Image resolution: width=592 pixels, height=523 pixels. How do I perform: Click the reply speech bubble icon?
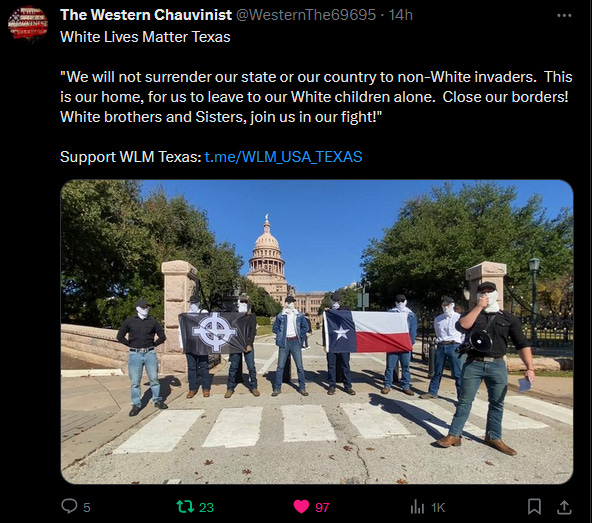point(69,506)
